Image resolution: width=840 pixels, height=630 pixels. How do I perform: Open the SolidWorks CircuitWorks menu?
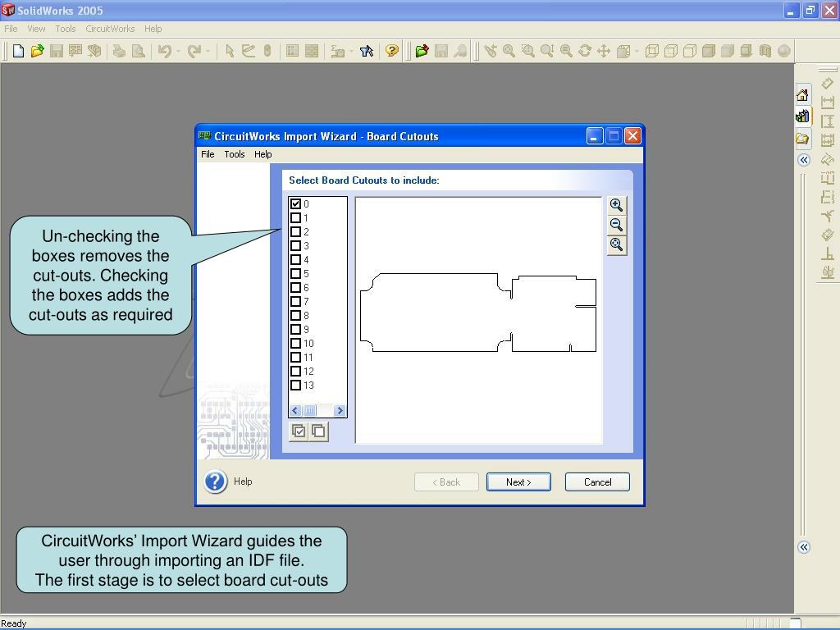point(110,29)
